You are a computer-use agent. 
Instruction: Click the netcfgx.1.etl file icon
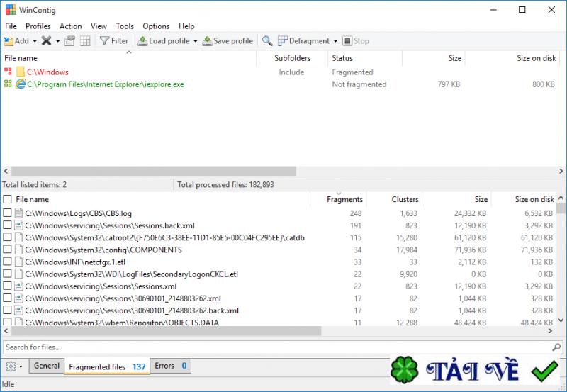point(18,262)
